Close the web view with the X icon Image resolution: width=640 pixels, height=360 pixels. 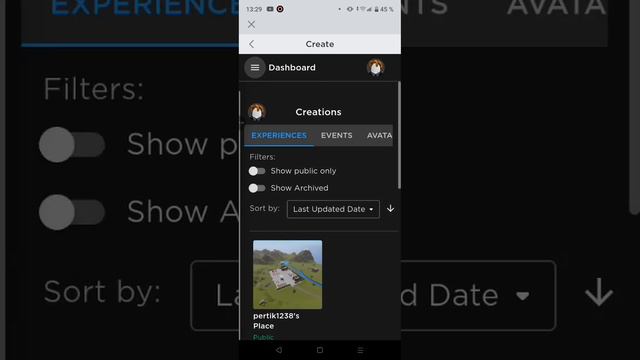click(x=251, y=24)
